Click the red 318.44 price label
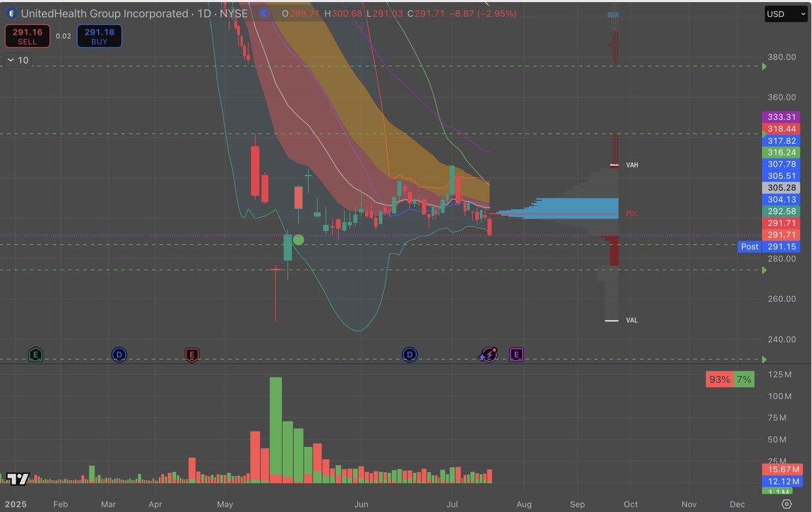Image resolution: width=812 pixels, height=512 pixels. pyautogui.click(x=781, y=129)
